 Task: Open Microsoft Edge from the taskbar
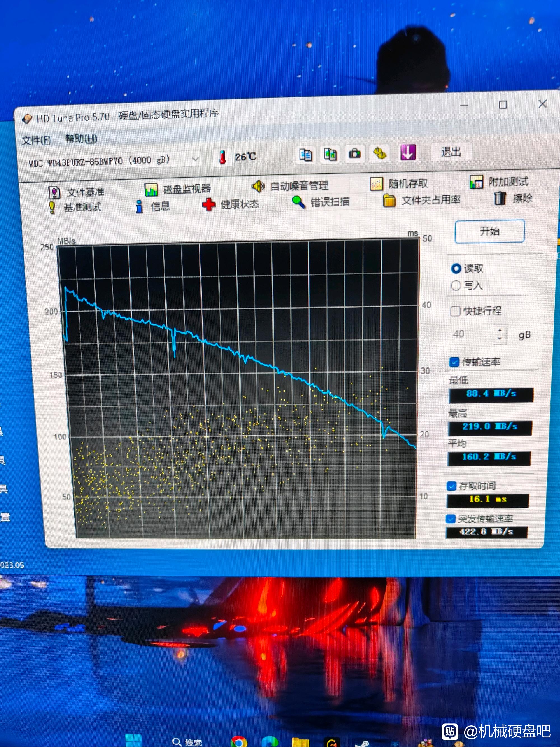[x=270, y=742]
